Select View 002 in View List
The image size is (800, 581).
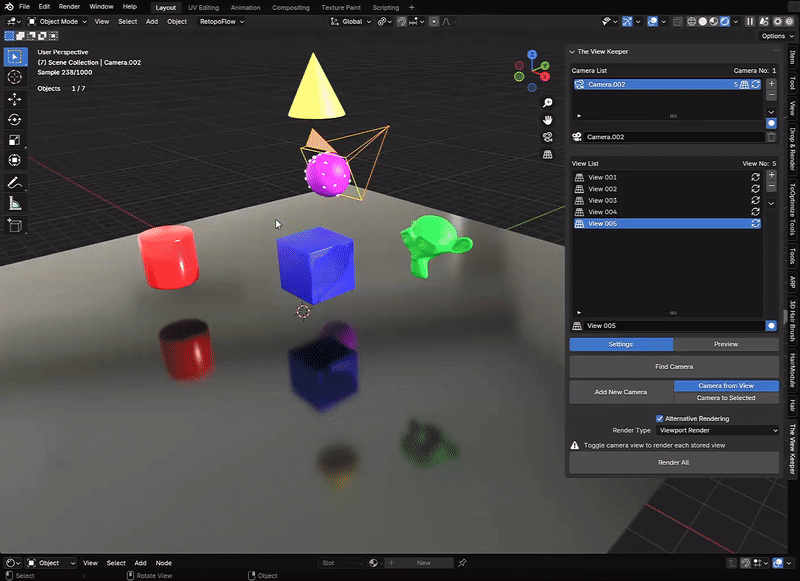[667, 189]
